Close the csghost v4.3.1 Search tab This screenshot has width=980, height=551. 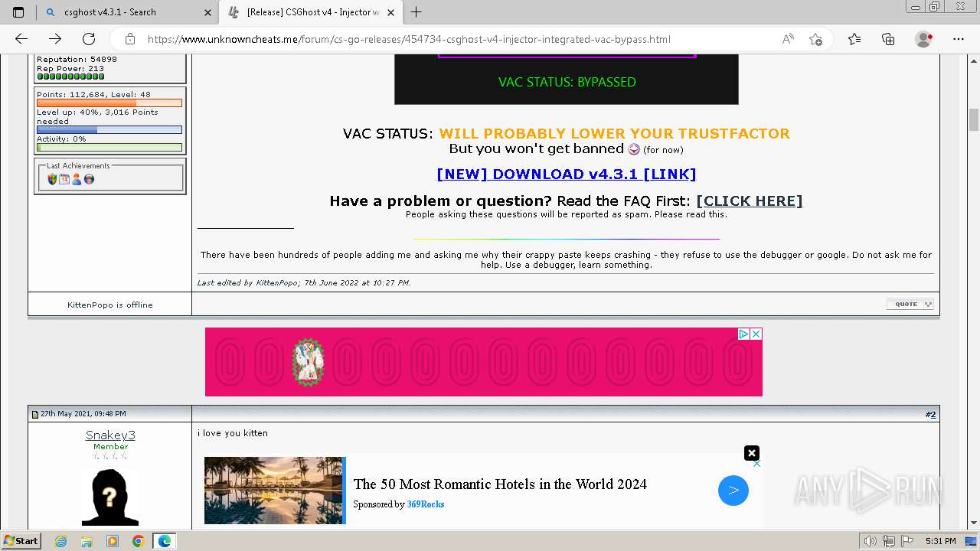[x=207, y=12]
